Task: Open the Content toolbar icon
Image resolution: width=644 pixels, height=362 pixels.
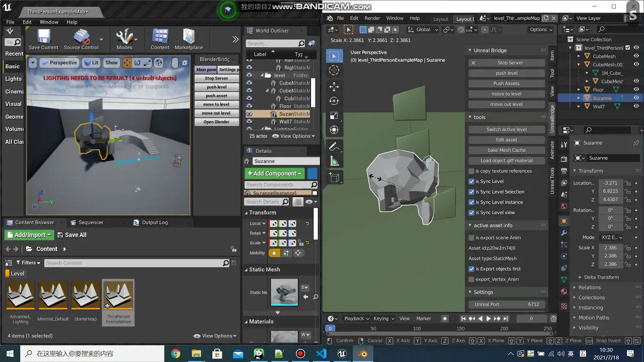Action: coord(160,39)
